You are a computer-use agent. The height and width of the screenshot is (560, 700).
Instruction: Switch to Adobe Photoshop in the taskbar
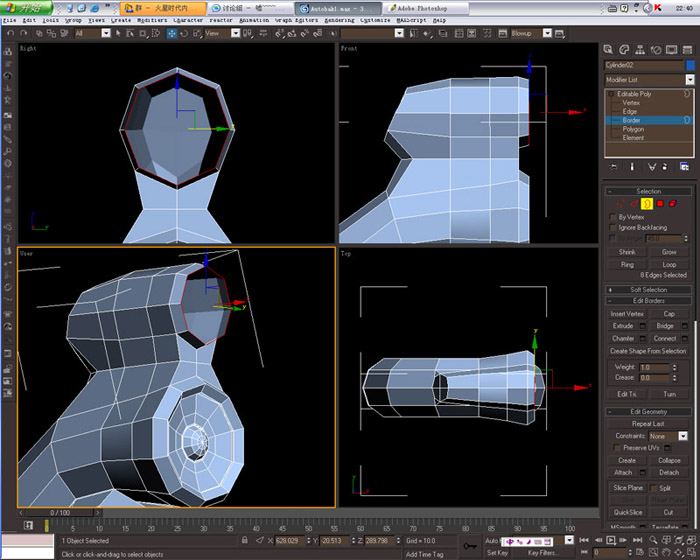[x=426, y=8]
